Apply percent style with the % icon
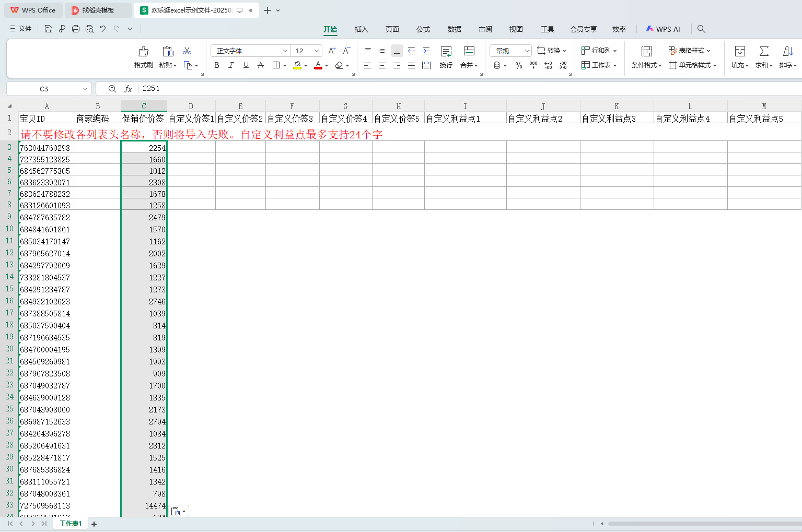 click(518, 65)
